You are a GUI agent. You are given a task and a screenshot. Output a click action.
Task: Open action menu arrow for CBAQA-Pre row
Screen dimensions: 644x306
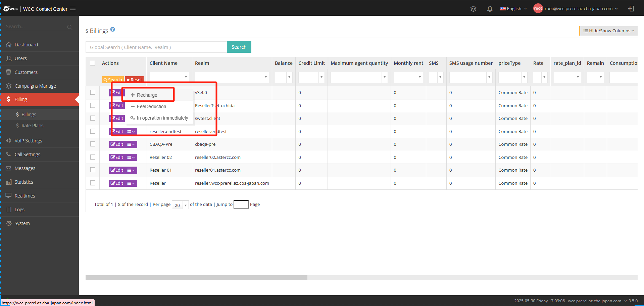[x=131, y=144]
